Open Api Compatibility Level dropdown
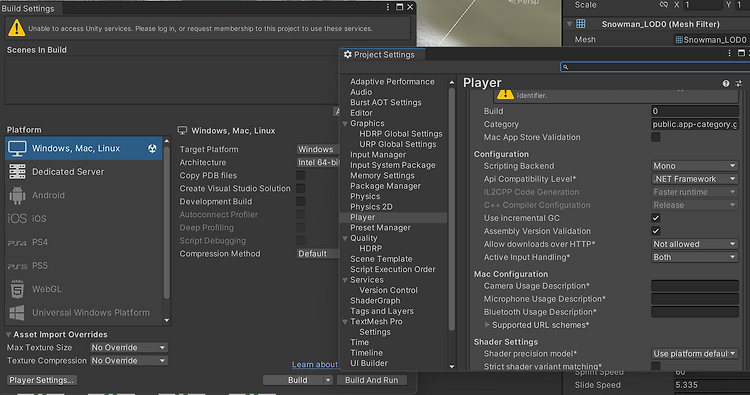Viewport: 750px width, 395px height. [x=695, y=179]
